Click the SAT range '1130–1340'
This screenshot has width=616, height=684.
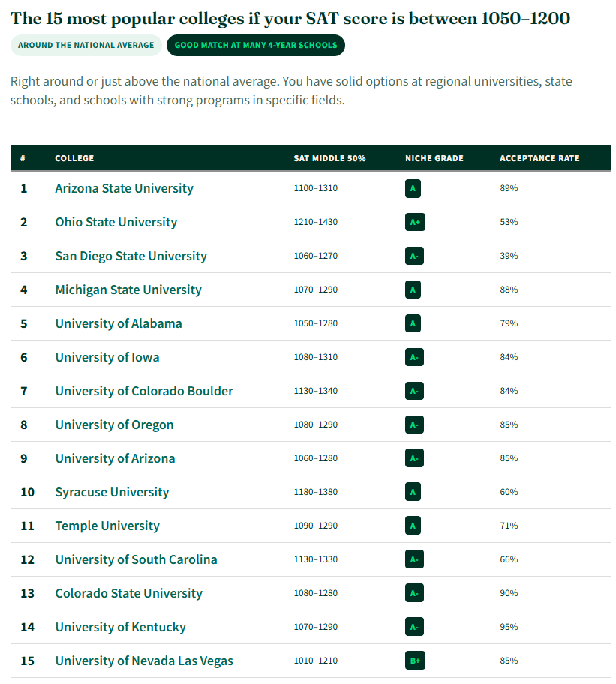[x=315, y=391]
